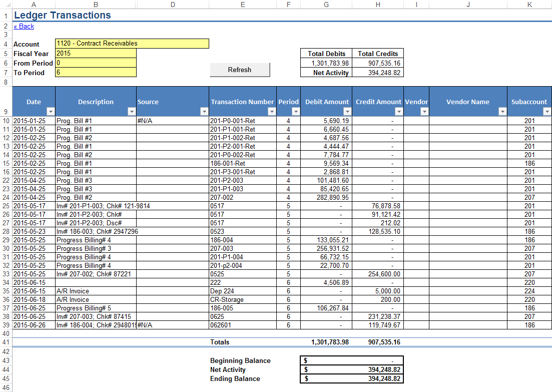The height and width of the screenshot is (392, 552).
Task: Click credit amount 212.02
Action: (x=378, y=223)
